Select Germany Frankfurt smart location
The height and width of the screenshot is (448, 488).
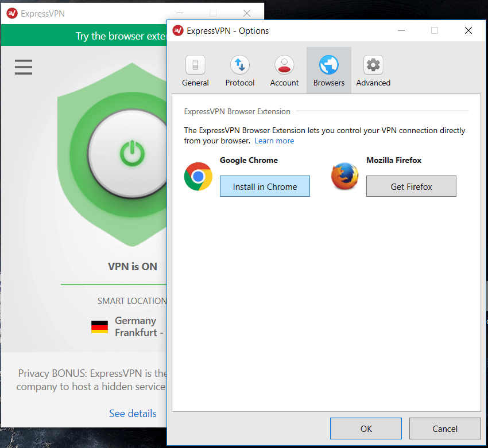tap(127, 327)
